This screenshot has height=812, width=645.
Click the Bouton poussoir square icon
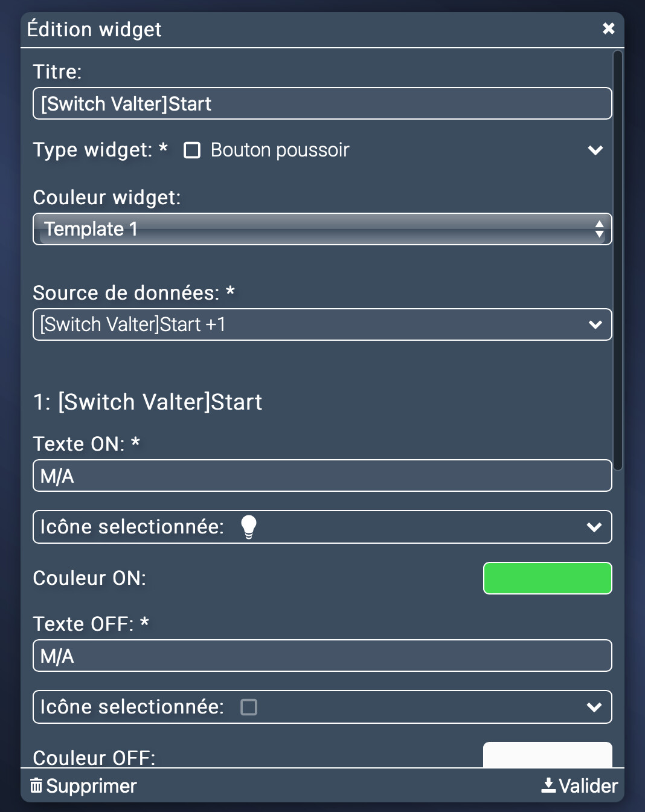click(192, 150)
